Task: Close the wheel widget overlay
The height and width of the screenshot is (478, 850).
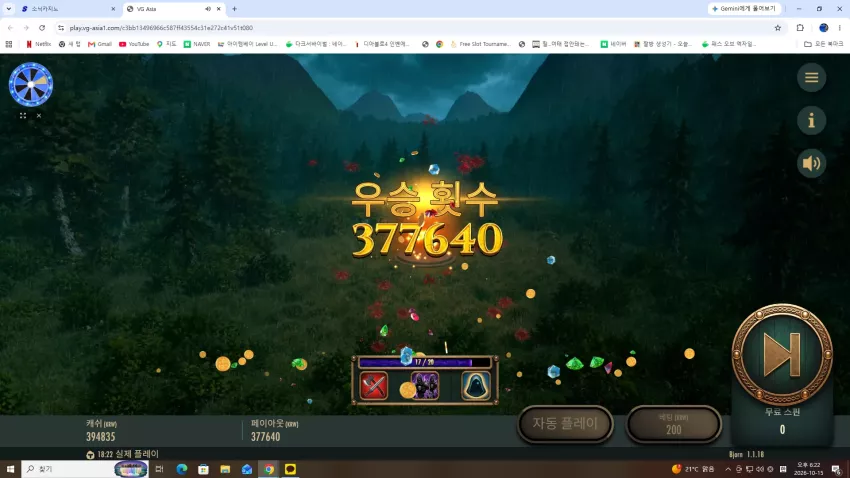Action: pyautogui.click(x=39, y=115)
